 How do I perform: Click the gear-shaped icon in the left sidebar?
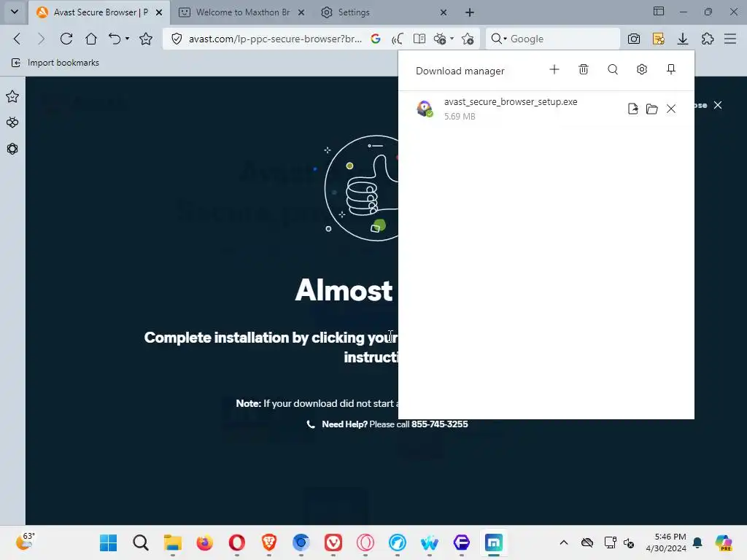click(x=12, y=149)
